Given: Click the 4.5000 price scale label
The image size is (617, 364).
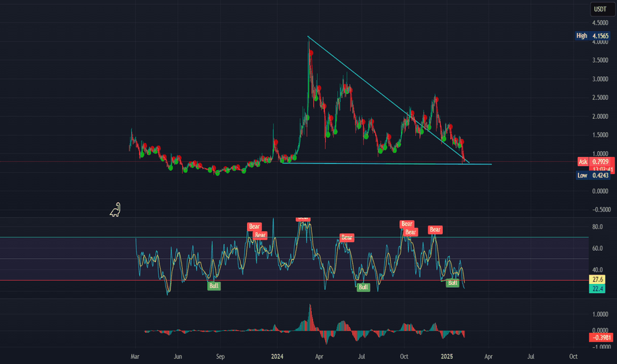Looking at the screenshot, I should coord(600,23).
